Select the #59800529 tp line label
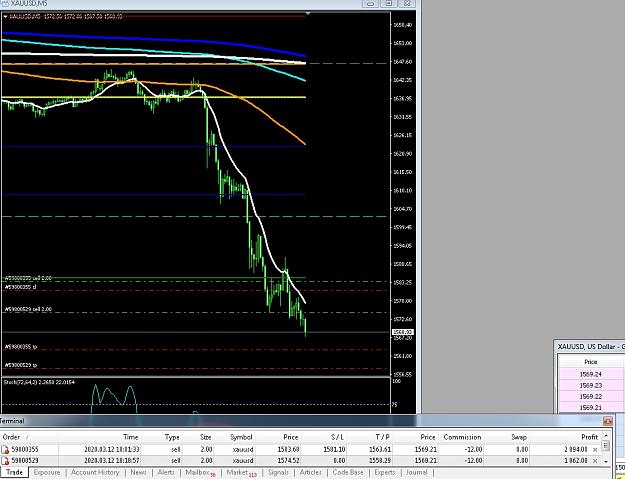Viewport: 625px width, 479px height. tap(21, 365)
